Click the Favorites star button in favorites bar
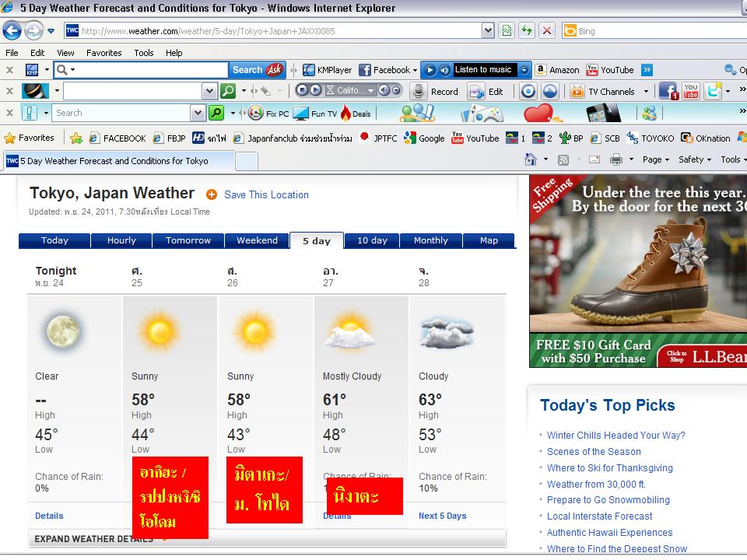 pos(29,138)
